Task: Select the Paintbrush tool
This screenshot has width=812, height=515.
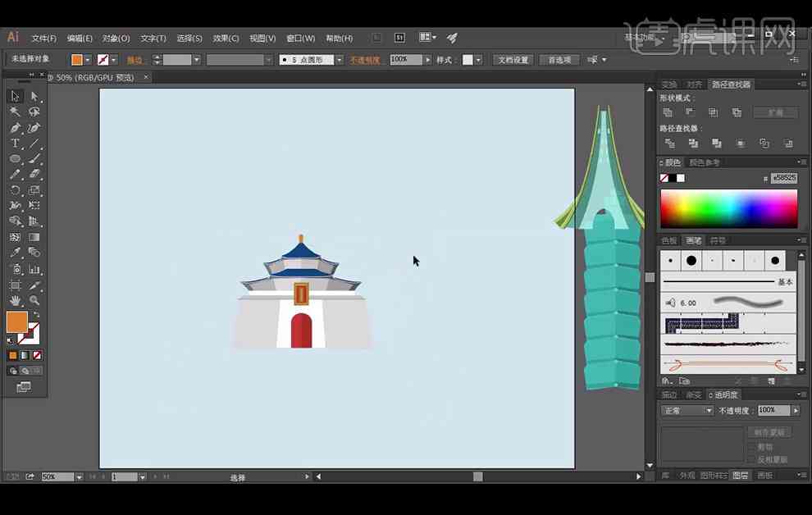Action: tap(34, 159)
